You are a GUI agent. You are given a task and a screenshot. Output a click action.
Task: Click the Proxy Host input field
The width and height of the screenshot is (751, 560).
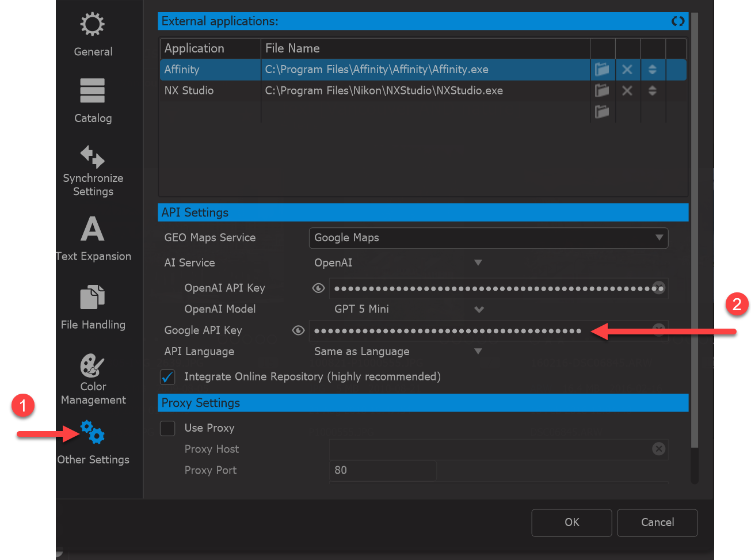[x=498, y=449]
